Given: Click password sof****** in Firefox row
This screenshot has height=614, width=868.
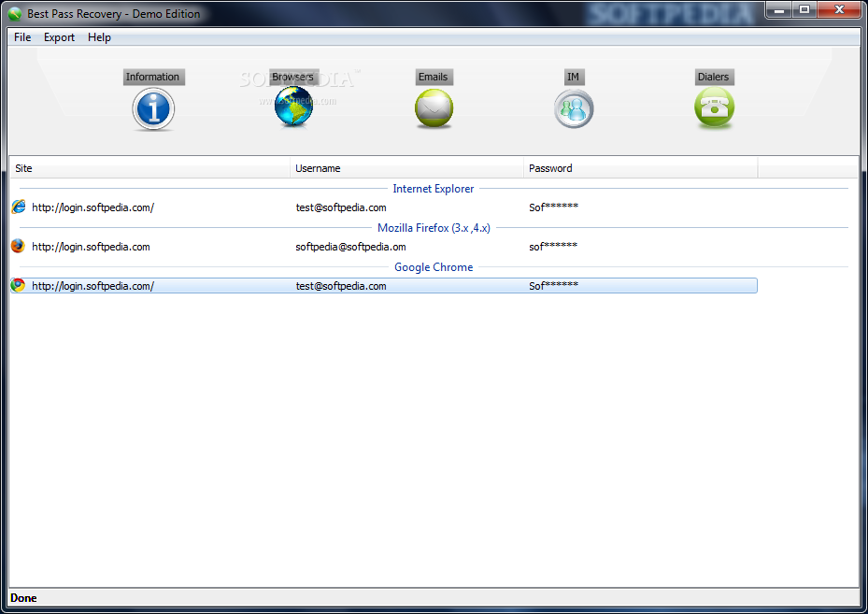Looking at the screenshot, I should pyautogui.click(x=553, y=247).
